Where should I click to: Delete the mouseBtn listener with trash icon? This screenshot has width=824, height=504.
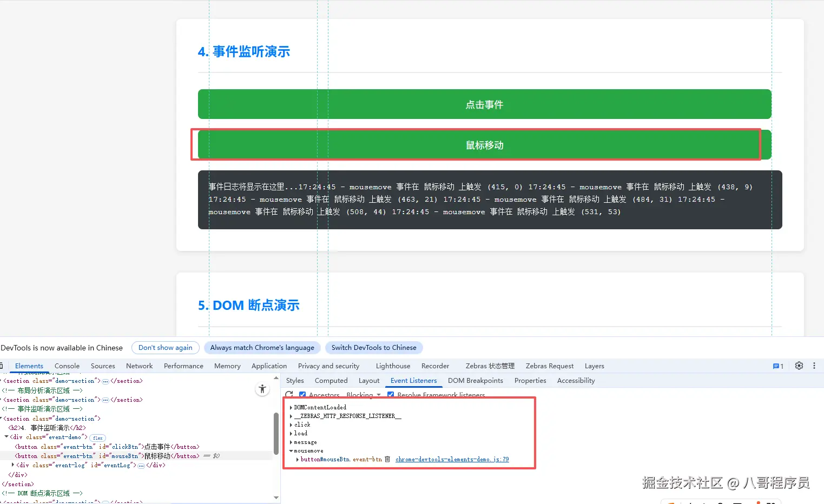[x=387, y=459]
